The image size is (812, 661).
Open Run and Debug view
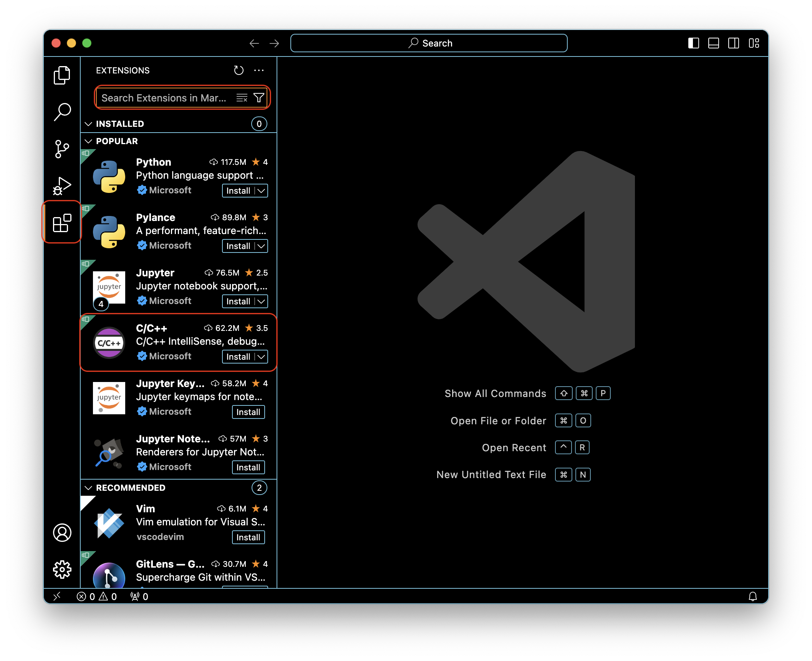tap(62, 186)
